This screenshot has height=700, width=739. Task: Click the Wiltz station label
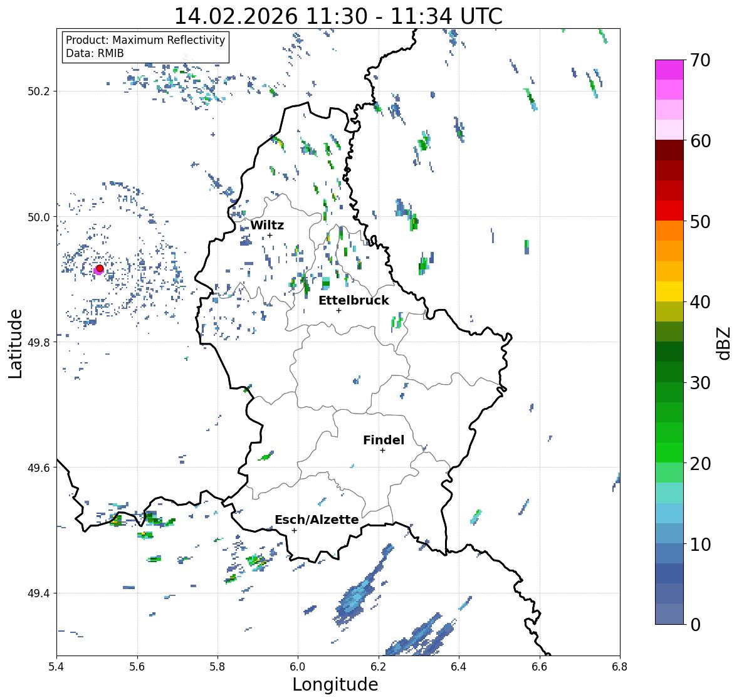pos(267,225)
